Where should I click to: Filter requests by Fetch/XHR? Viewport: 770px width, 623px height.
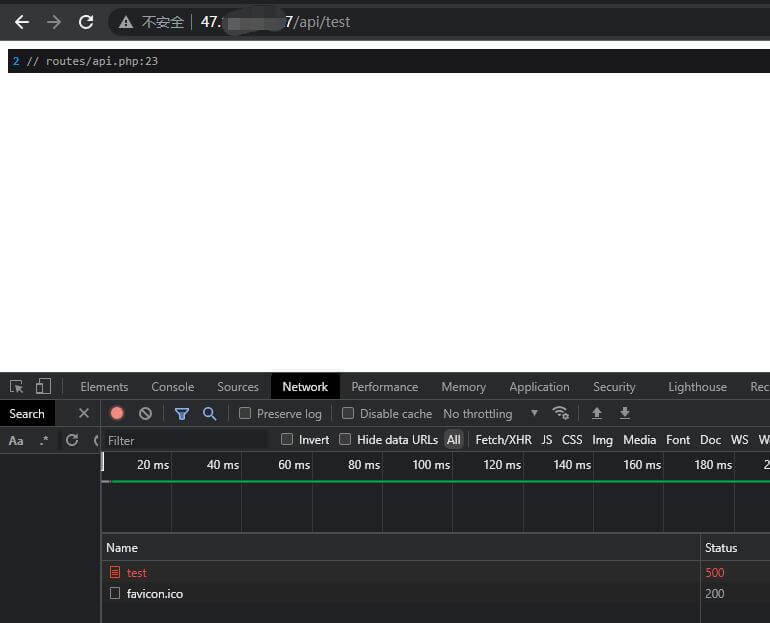coord(503,440)
